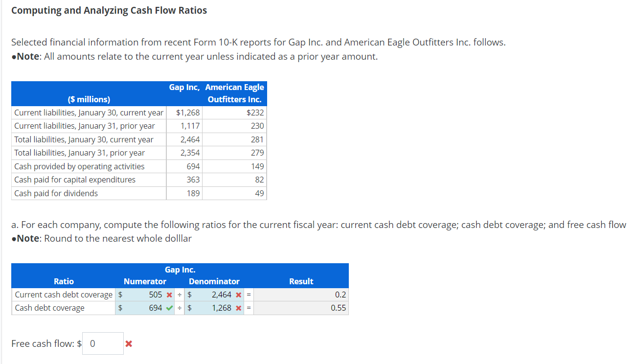Viewport: 636px width, 364px height.
Task: Click the Numerator column header
Action: pyautogui.click(x=145, y=281)
